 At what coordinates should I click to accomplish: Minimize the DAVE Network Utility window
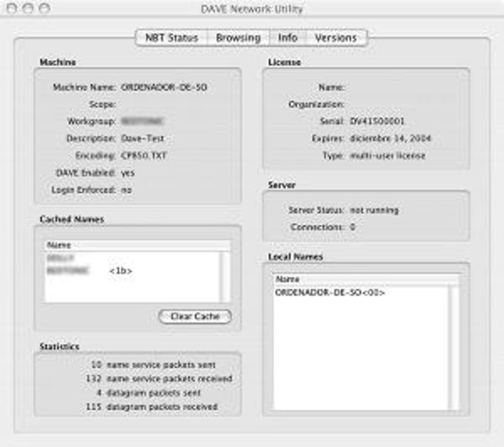(x=28, y=8)
